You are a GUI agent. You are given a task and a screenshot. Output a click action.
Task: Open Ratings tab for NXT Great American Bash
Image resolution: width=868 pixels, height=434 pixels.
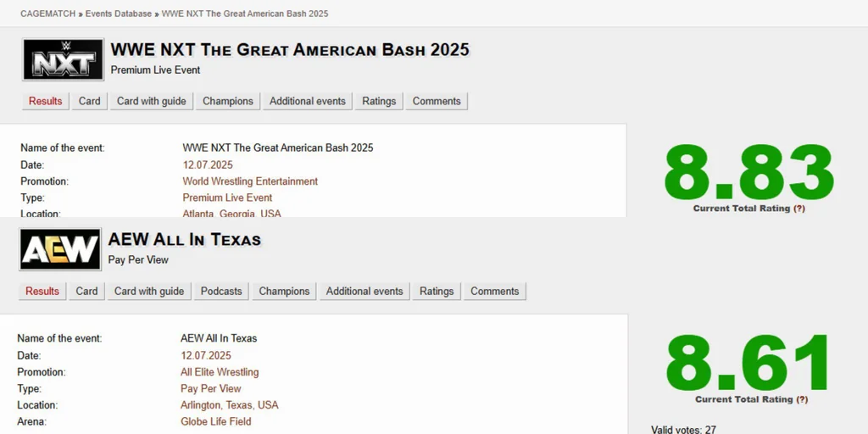pyautogui.click(x=379, y=102)
